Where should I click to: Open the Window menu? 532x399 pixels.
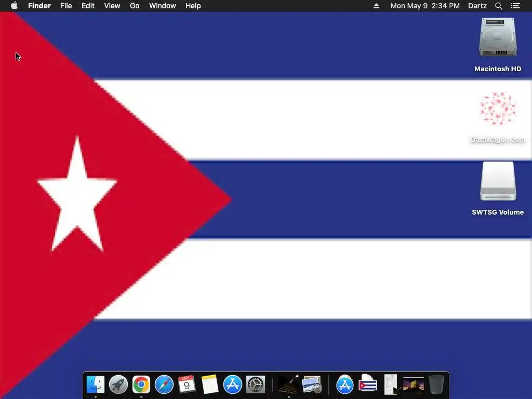click(x=163, y=6)
